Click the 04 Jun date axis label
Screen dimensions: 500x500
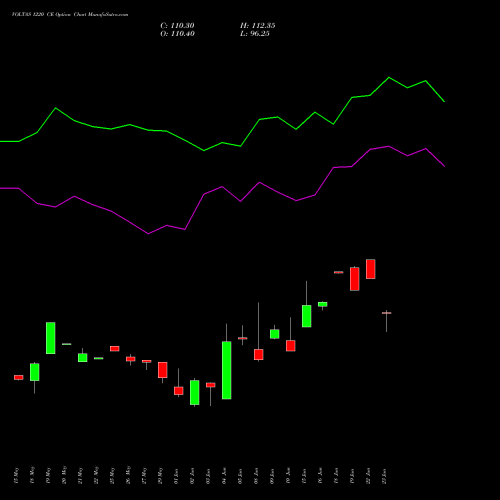225,476
